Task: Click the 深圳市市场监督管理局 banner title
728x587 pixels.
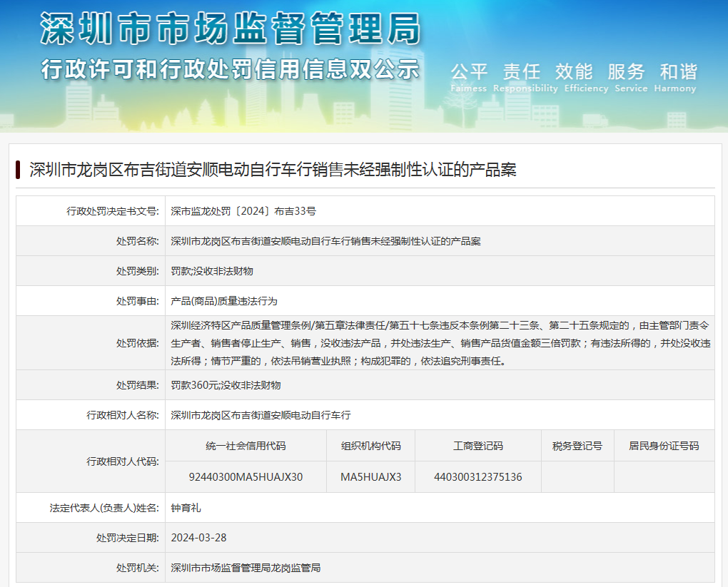Action: pos(230,30)
